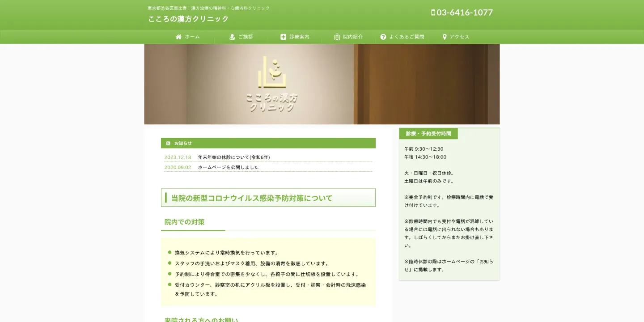Click the phone icon next to the clinic number
This screenshot has width=644, height=322.
432,13
